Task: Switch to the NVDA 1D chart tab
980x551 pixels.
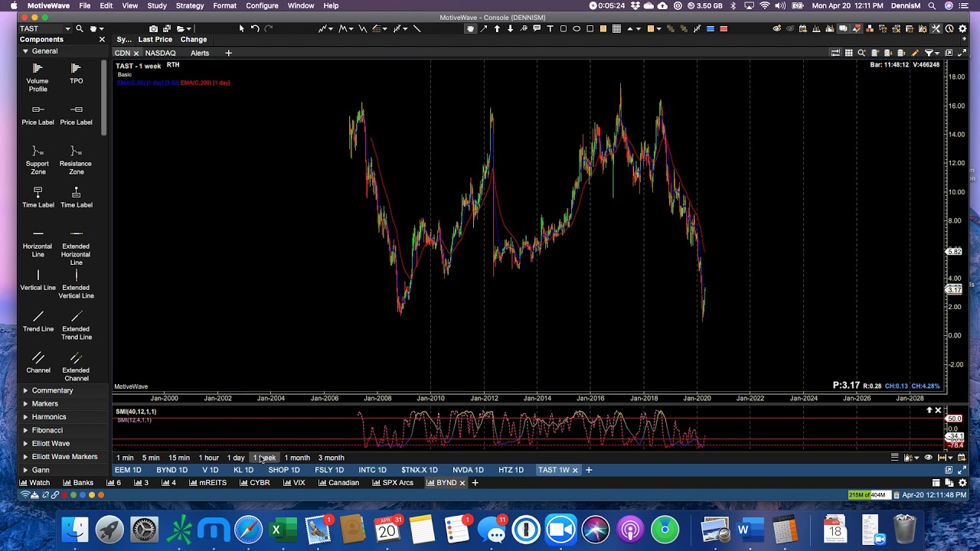Action: pos(468,470)
